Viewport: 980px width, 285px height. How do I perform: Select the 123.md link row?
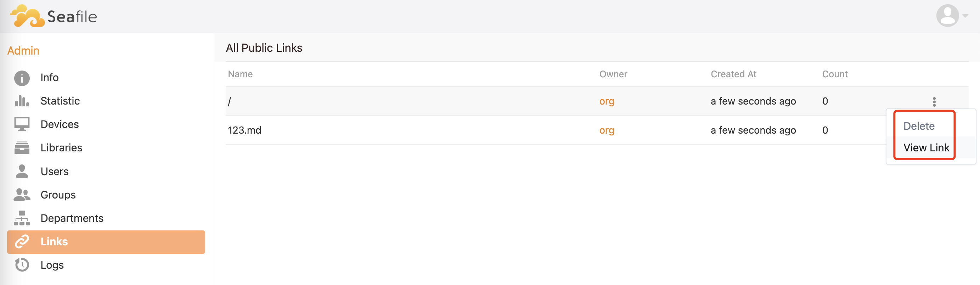[x=556, y=130]
